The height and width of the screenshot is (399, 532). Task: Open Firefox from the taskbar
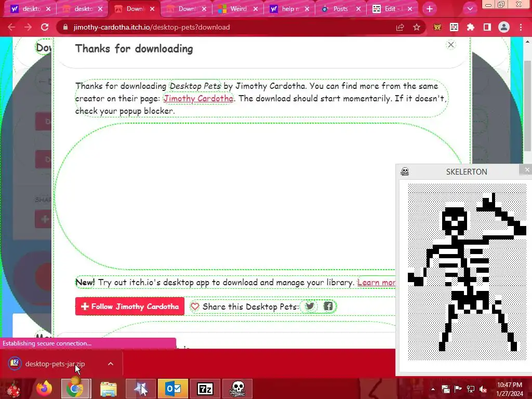44,389
